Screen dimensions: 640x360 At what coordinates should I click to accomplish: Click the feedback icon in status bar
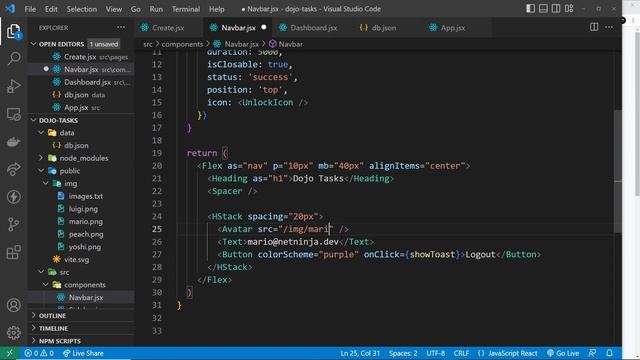click(x=592, y=353)
